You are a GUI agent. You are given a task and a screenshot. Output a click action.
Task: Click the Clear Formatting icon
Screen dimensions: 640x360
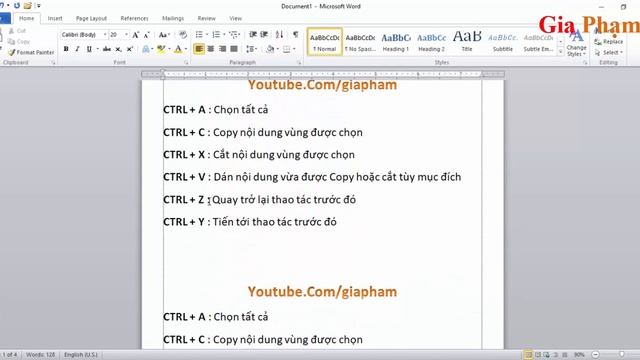click(x=183, y=35)
